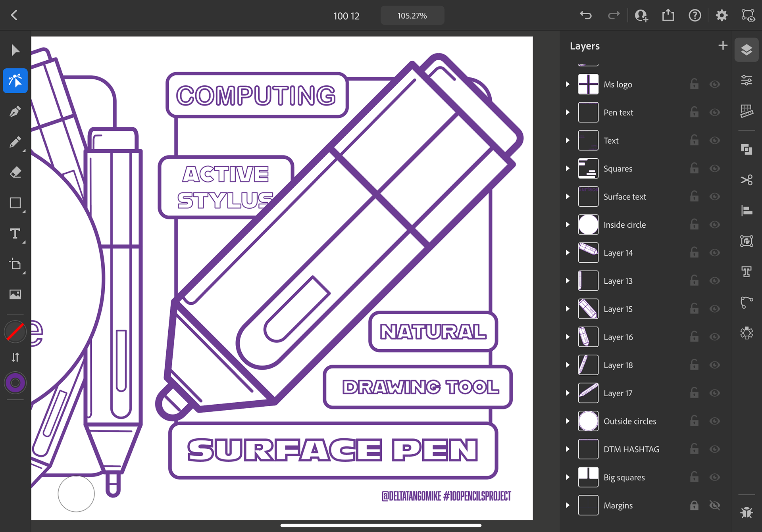Hide the Pen text layer

coord(715,112)
